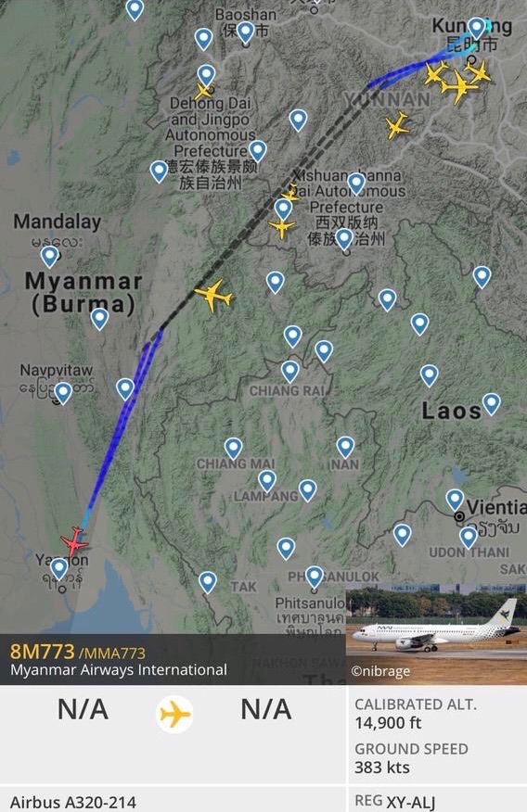Select the Vientiane airport pin
The image size is (527, 812).
point(455,500)
